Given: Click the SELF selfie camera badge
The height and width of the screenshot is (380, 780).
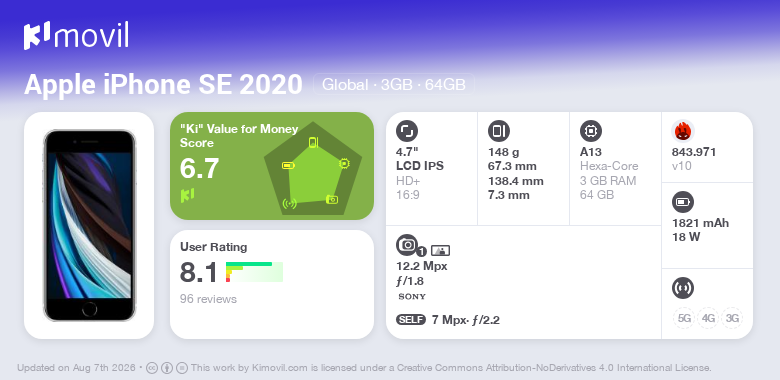Looking at the screenshot, I should coord(411,320).
